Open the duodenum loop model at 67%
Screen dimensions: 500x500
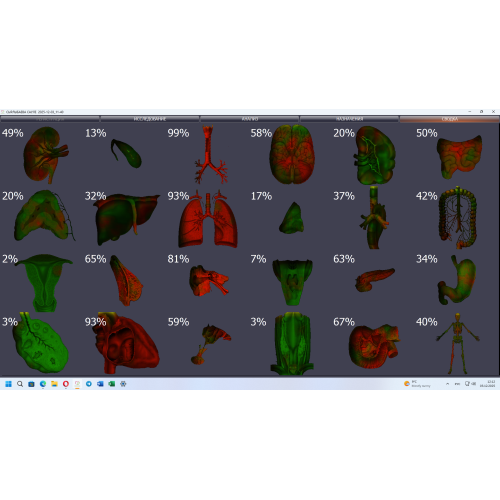pyautogui.click(x=374, y=346)
